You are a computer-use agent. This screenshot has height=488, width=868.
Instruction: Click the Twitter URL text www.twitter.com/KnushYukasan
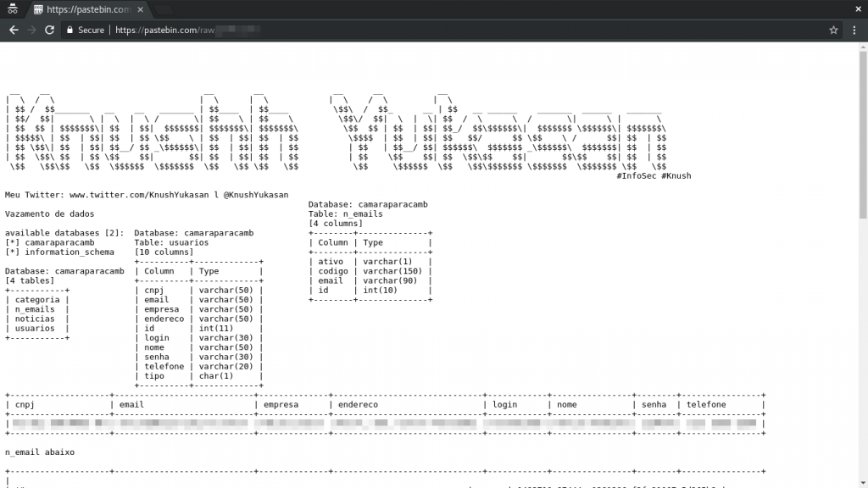[x=139, y=195]
